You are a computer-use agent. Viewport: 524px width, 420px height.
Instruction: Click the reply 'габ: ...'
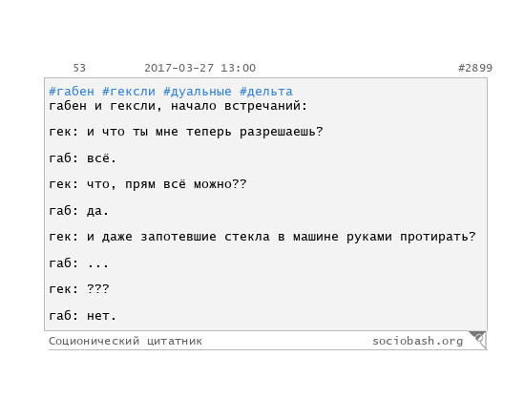pyautogui.click(x=79, y=263)
